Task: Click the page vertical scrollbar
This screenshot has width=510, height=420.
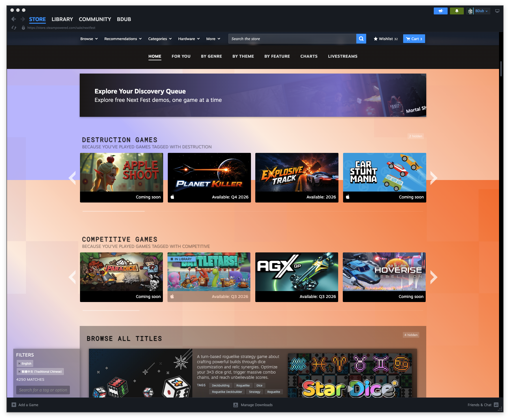Action: [501, 69]
